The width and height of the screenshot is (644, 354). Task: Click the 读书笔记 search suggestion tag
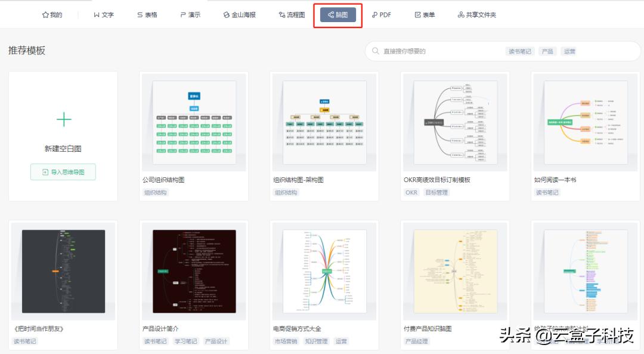[519, 51]
